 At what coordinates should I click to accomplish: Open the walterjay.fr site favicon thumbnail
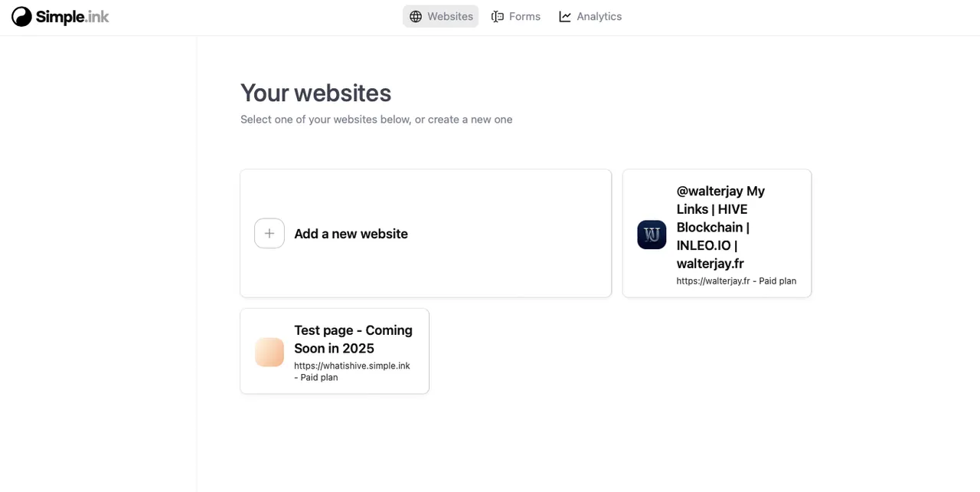tap(652, 235)
